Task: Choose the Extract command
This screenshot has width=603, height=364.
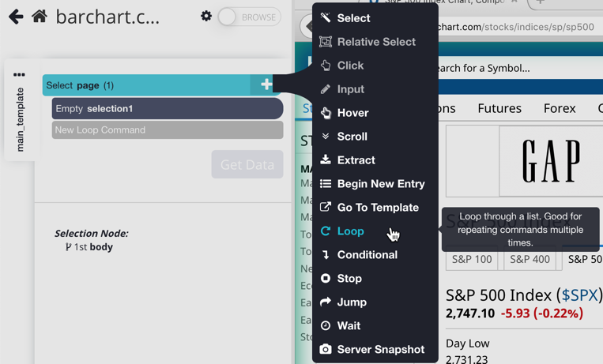Action: point(356,160)
